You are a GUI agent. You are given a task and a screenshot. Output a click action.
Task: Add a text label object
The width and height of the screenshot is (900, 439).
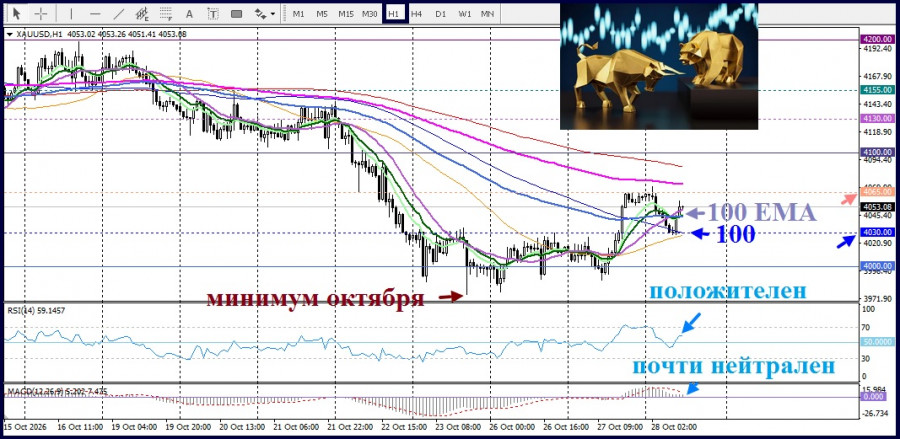point(213,13)
